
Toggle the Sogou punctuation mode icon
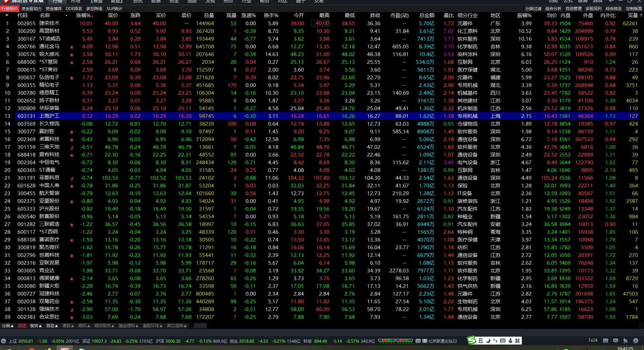[x=495, y=341]
